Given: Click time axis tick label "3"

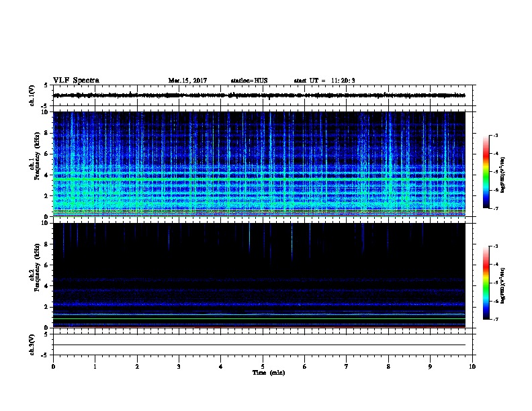Looking at the screenshot, I should [179, 367].
